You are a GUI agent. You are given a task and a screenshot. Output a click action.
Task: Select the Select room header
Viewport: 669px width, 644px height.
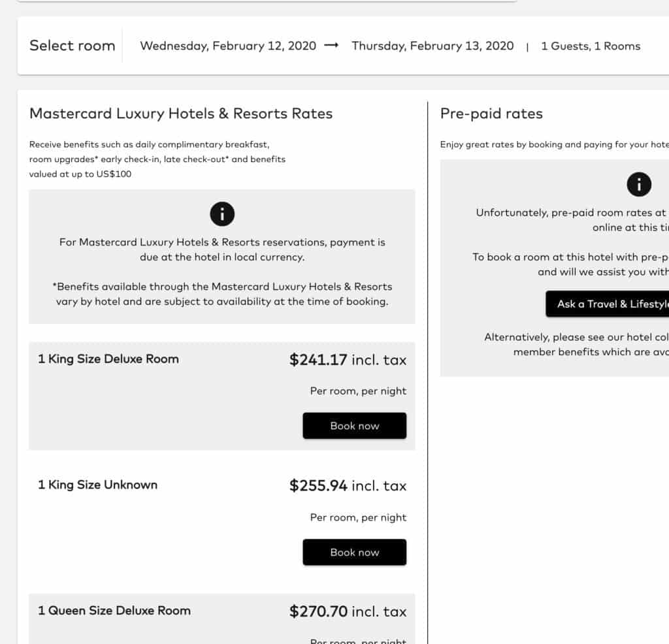pos(72,46)
